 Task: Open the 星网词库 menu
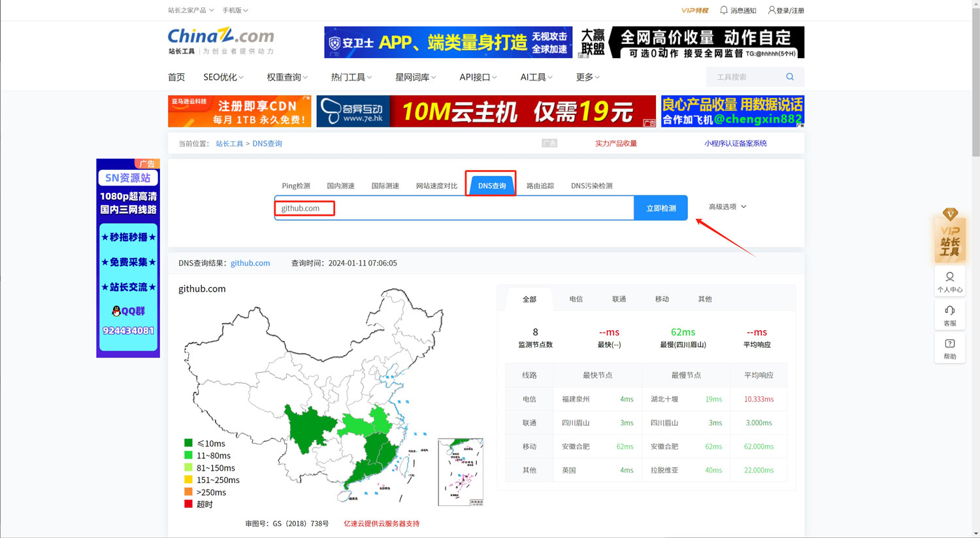pos(416,77)
